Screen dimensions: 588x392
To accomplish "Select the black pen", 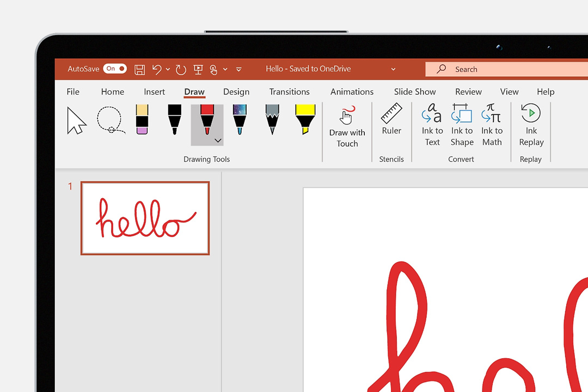I will pyautogui.click(x=174, y=120).
